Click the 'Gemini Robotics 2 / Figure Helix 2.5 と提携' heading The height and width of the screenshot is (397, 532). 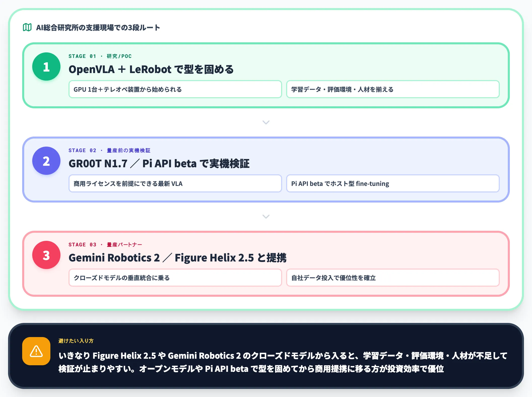(x=177, y=258)
